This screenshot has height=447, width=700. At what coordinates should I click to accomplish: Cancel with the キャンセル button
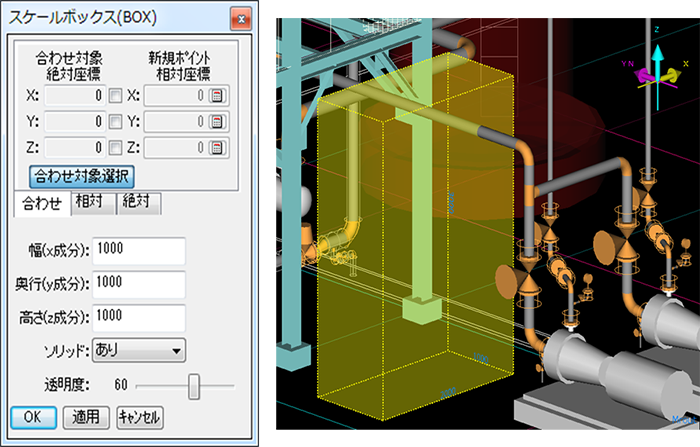(139, 417)
